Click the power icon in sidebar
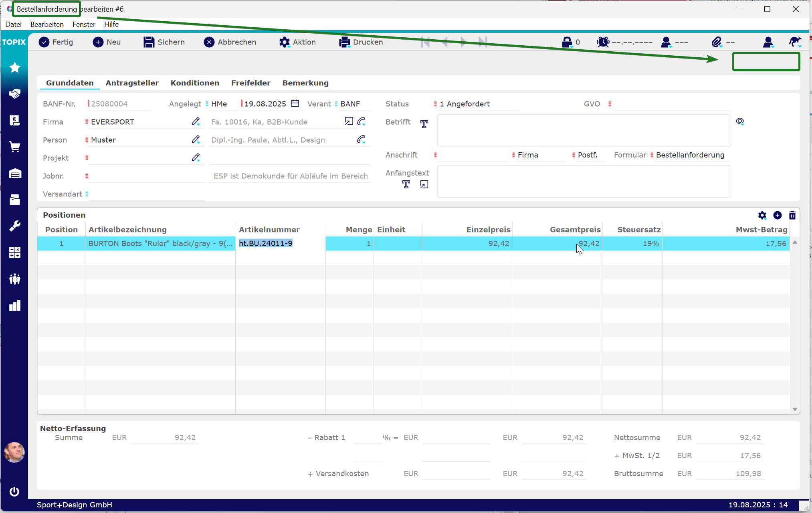Viewport: 812px width, 513px height. pyautogui.click(x=14, y=491)
